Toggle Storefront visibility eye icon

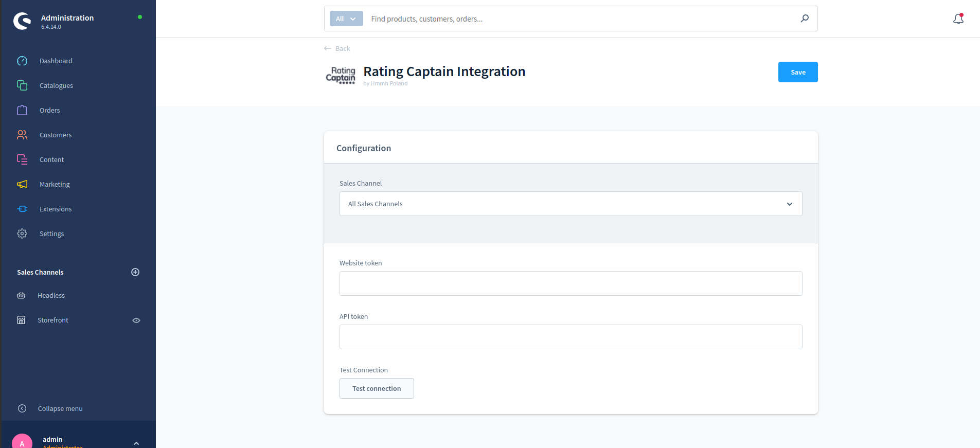click(x=136, y=320)
